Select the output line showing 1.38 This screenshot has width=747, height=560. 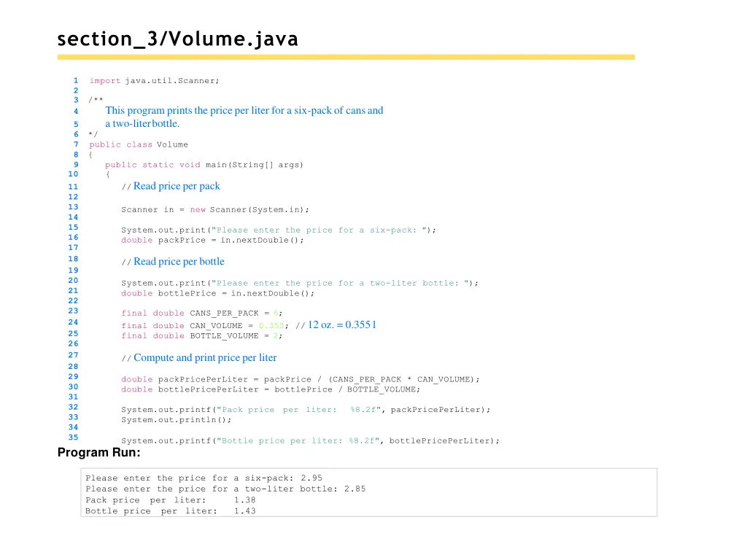168,499
